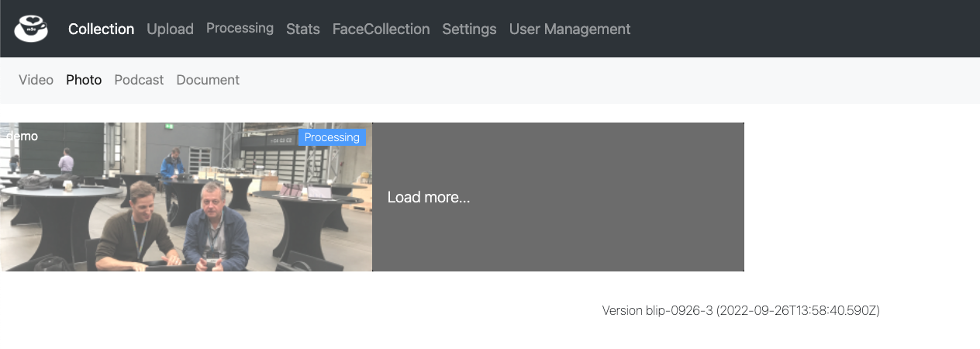This screenshot has width=980, height=349.
Task: Click the demo title on the thumbnail
Action: pos(22,136)
